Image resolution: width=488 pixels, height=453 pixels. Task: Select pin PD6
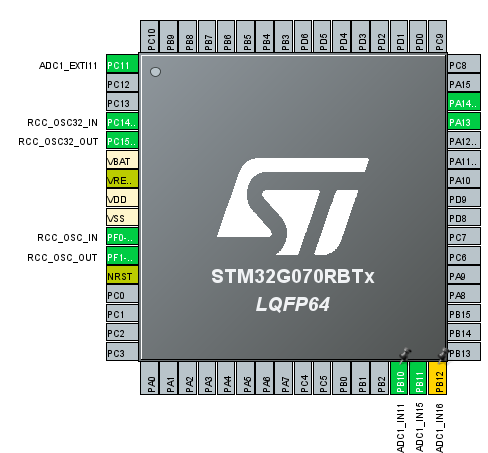303,37
